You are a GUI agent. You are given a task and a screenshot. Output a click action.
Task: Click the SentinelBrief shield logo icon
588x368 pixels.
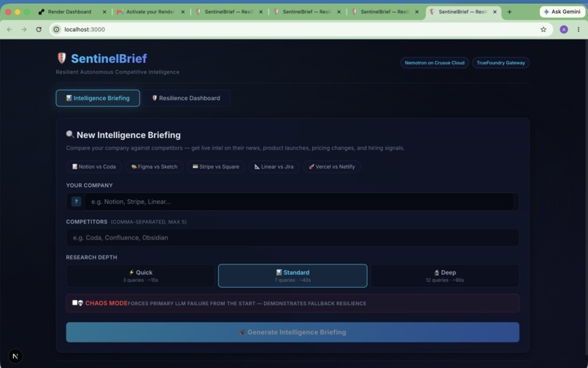tap(61, 58)
